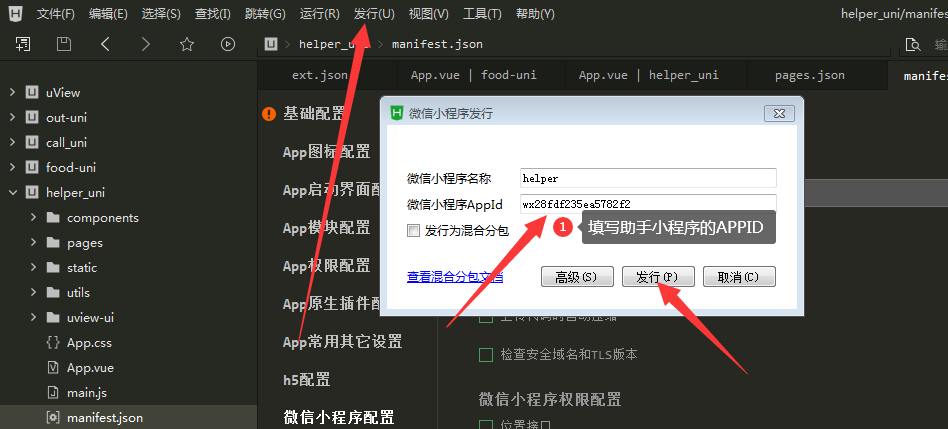Click the App.vue file icon in tree

tap(53, 367)
